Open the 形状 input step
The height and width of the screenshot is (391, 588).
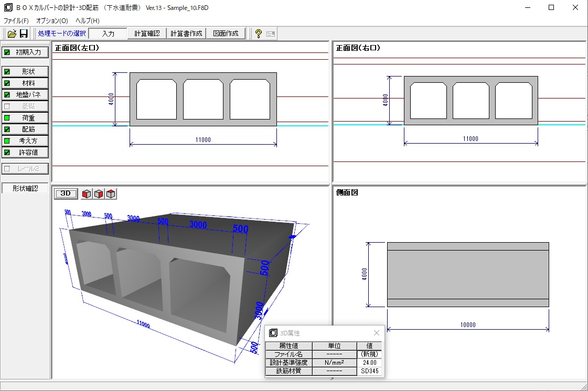(x=25, y=72)
